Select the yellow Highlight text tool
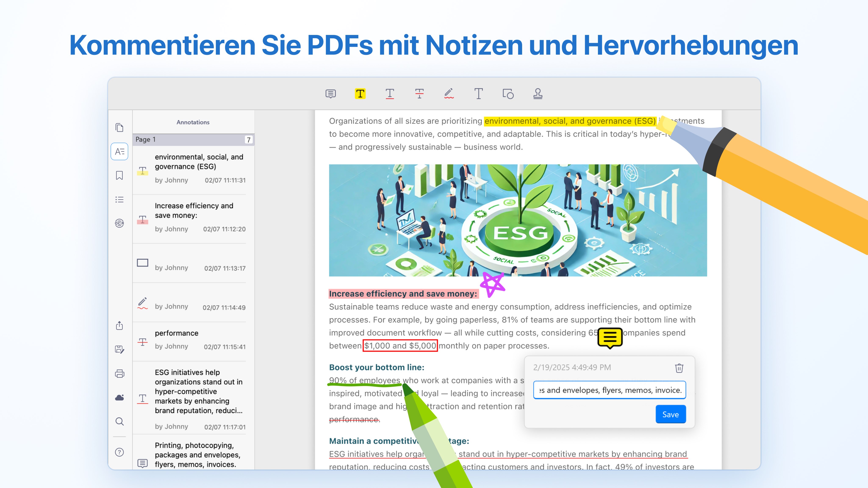The width and height of the screenshot is (868, 488). [360, 94]
